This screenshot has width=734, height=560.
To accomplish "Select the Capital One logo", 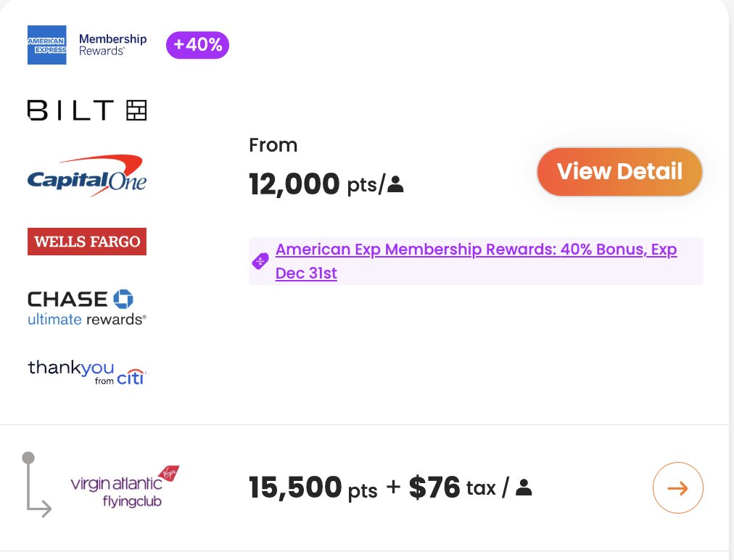I will click(x=87, y=175).
